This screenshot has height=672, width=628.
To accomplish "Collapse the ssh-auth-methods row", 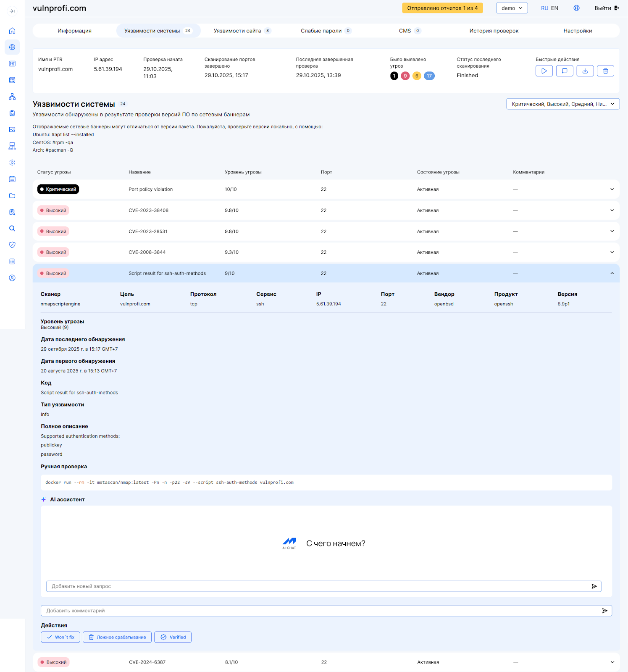I will click(612, 273).
